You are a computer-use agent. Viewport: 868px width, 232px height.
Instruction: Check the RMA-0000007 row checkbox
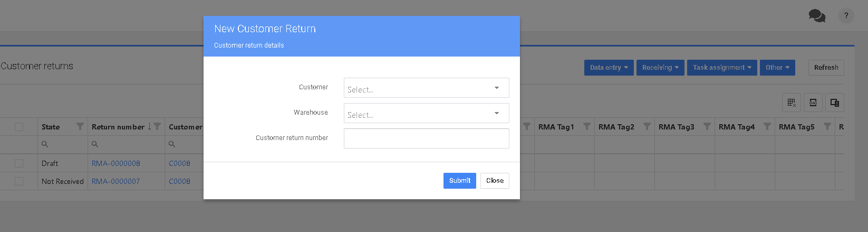coord(19,181)
